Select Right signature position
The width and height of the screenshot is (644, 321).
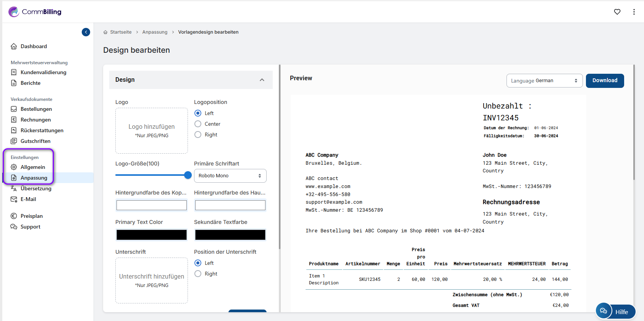pyautogui.click(x=198, y=274)
